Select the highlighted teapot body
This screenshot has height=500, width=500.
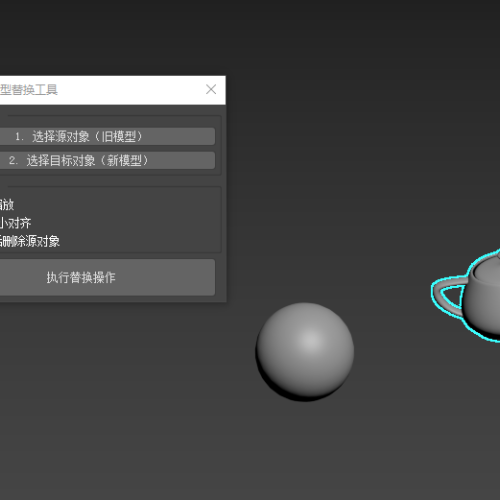coord(483,303)
